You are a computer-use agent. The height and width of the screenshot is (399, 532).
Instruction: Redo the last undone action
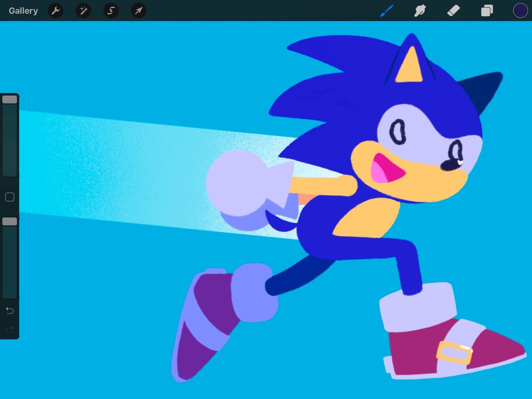click(x=10, y=329)
